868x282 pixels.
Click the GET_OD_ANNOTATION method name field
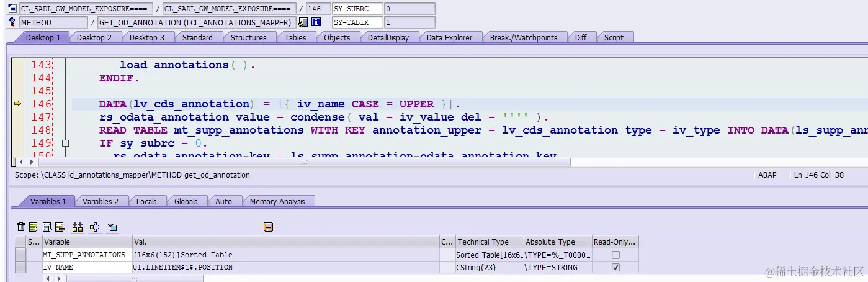(x=197, y=22)
